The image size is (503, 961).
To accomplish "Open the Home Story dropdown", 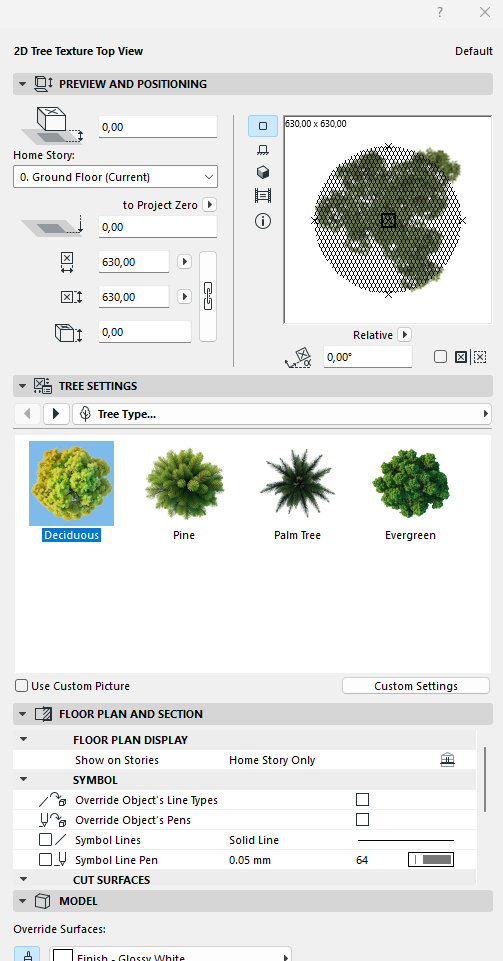I will (115, 177).
